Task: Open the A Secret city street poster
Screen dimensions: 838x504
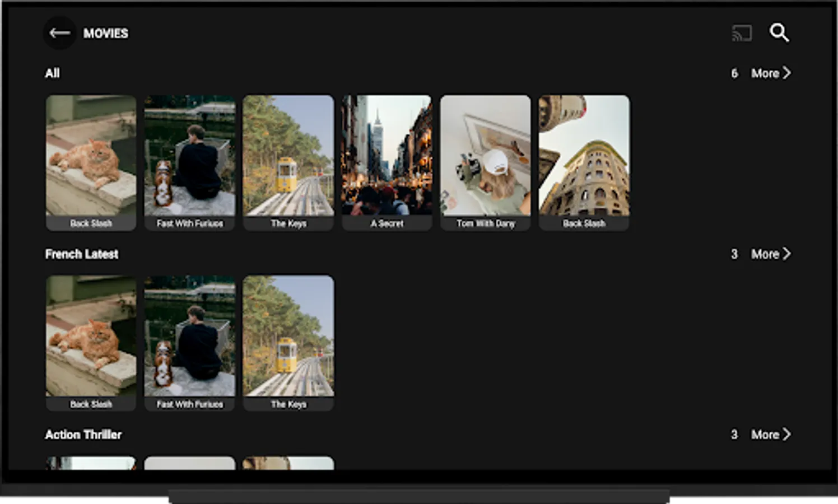Action: [387, 162]
